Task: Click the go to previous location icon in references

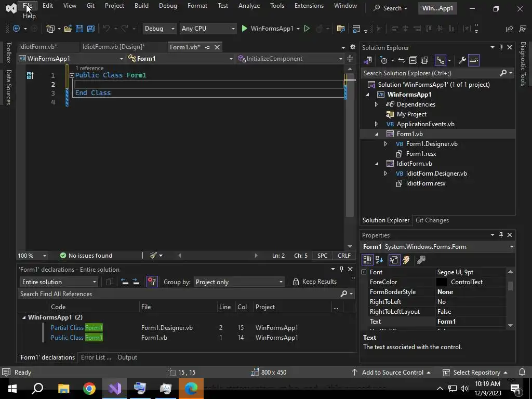Action: click(x=125, y=282)
